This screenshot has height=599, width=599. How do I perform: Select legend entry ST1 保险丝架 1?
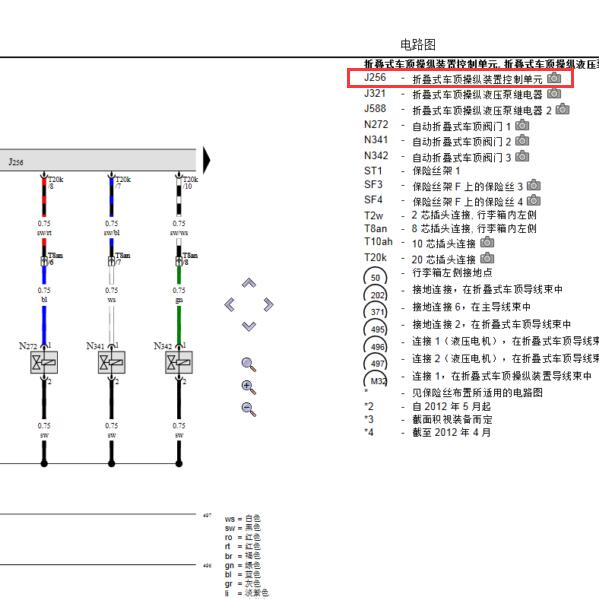coord(412,170)
